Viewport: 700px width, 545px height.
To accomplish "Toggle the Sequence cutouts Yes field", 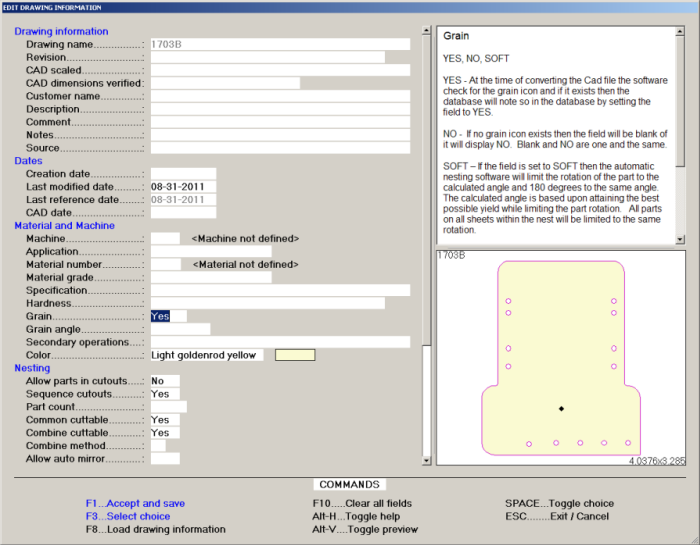I will point(165,394).
